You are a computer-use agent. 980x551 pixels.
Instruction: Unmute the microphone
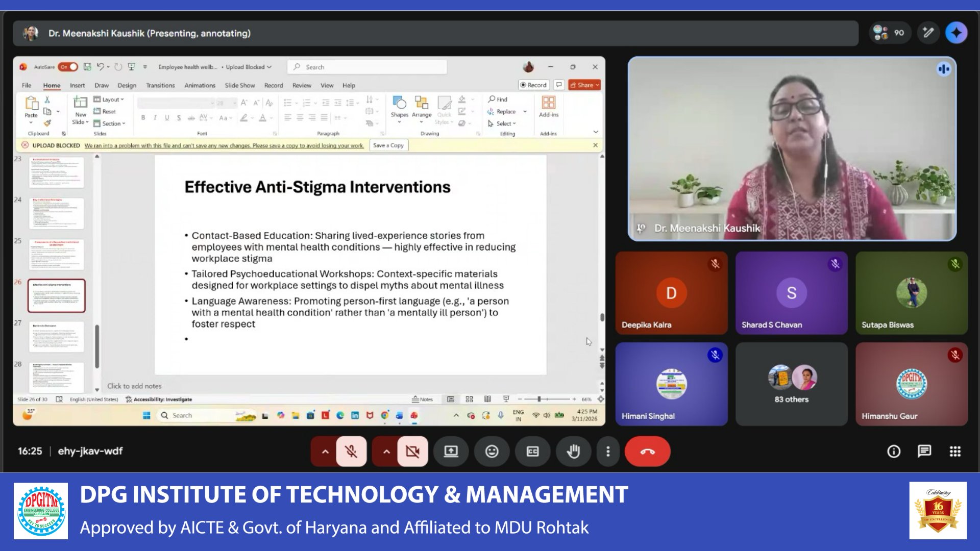click(351, 452)
